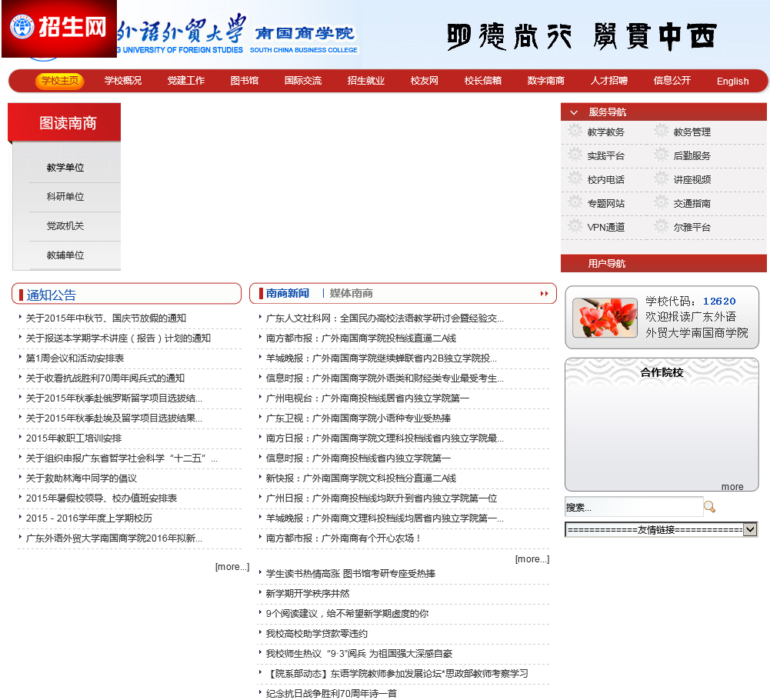Screen dimensions: 770x700
Task: Open the 尔雅平台 service link
Action: coord(692,227)
